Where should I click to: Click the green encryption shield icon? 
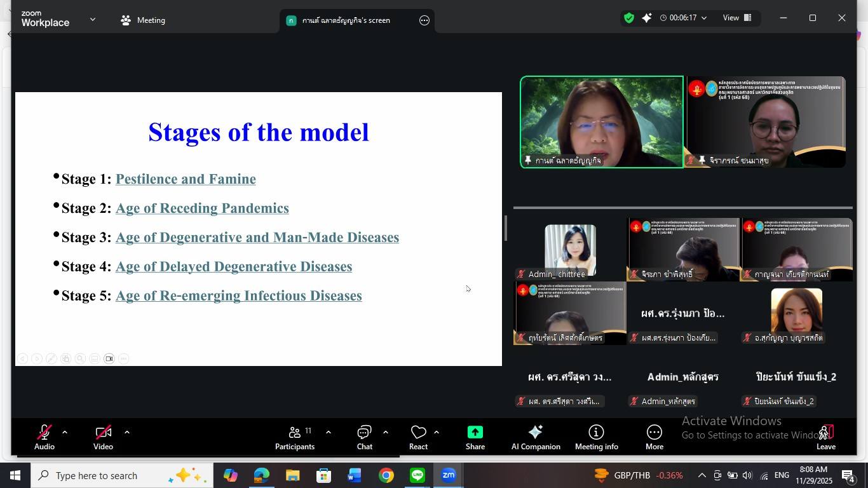pyautogui.click(x=628, y=18)
